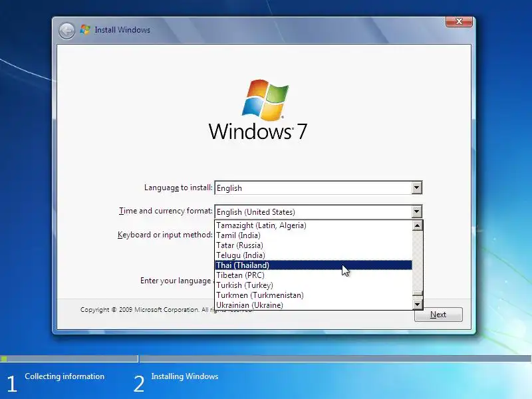532x399 pixels.
Task: Click the Time and currency format label
Action: tap(166, 211)
